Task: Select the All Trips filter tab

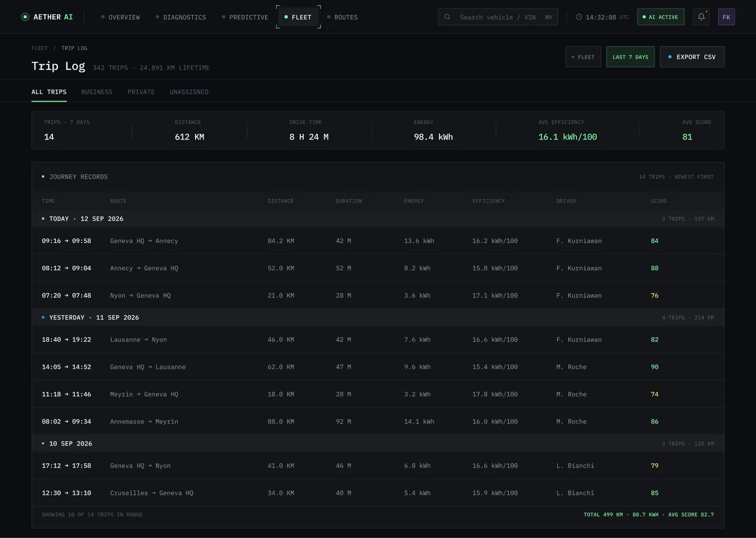Action: pyautogui.click(x=49, y=92)
